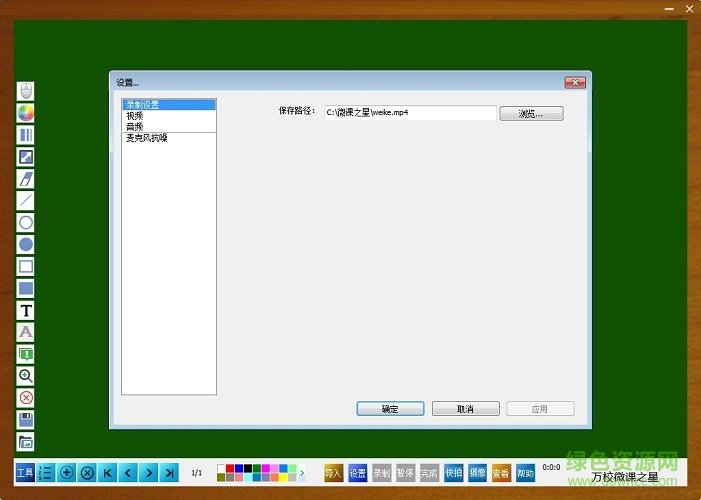Click the magnifier zoom tool
This screenshot has height=500, width=701.
pyautogui.click(x=26, y=375)
